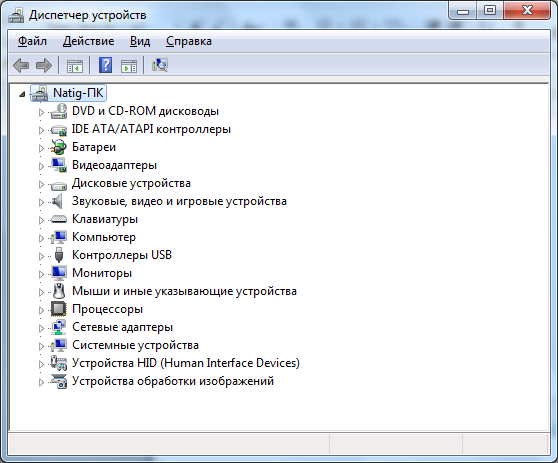Click the blue Help question mark icon
Viewport: 558px width, 463px height.
(x=106, y=65)
